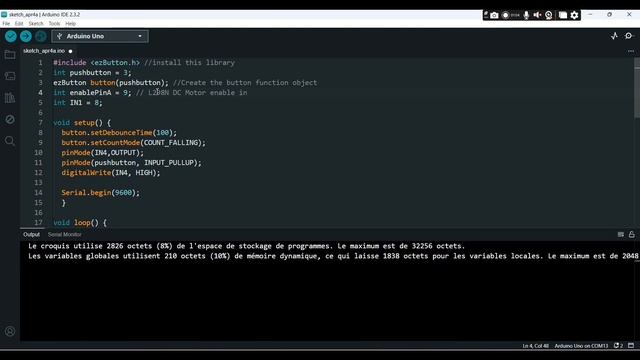Toggle the bottom panel icon in status bar
Image resolution: width=640 pixels, height=360 pixels.
(631, 346)
